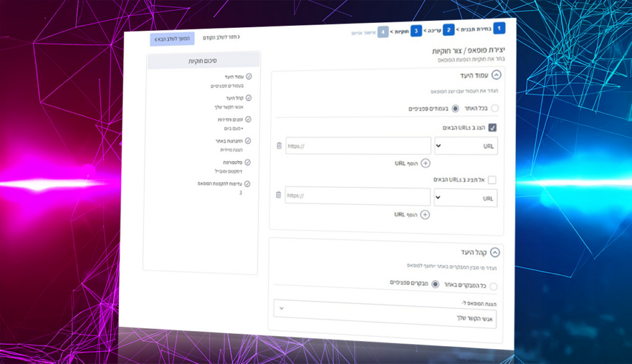Image resolution: width=632 pixels, height=364 pixels.
Task: Click the step 2 number badge
Action: coord(449,30)
